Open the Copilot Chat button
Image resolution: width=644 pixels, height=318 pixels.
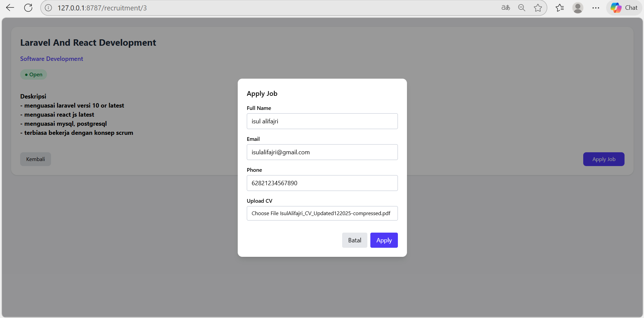(x=624, y=8)
